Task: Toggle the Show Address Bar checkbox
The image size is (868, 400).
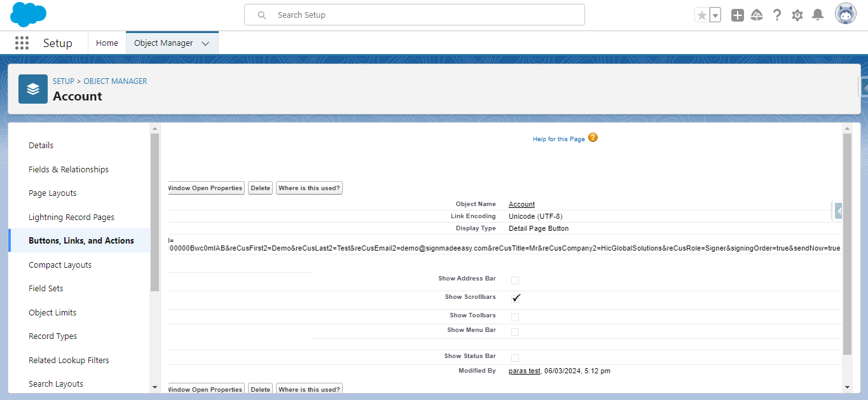Action: [515, 280]
